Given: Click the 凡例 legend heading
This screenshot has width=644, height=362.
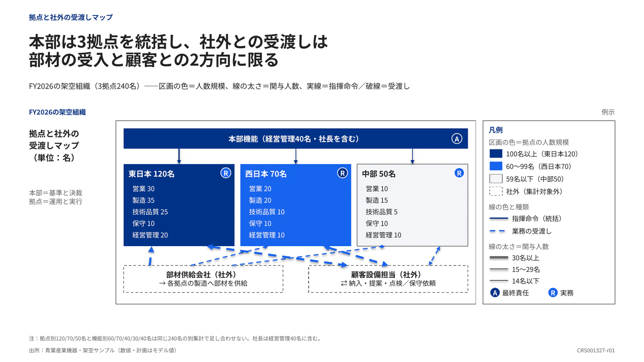Looking at the screenshot, I should (x=495, y=130).
